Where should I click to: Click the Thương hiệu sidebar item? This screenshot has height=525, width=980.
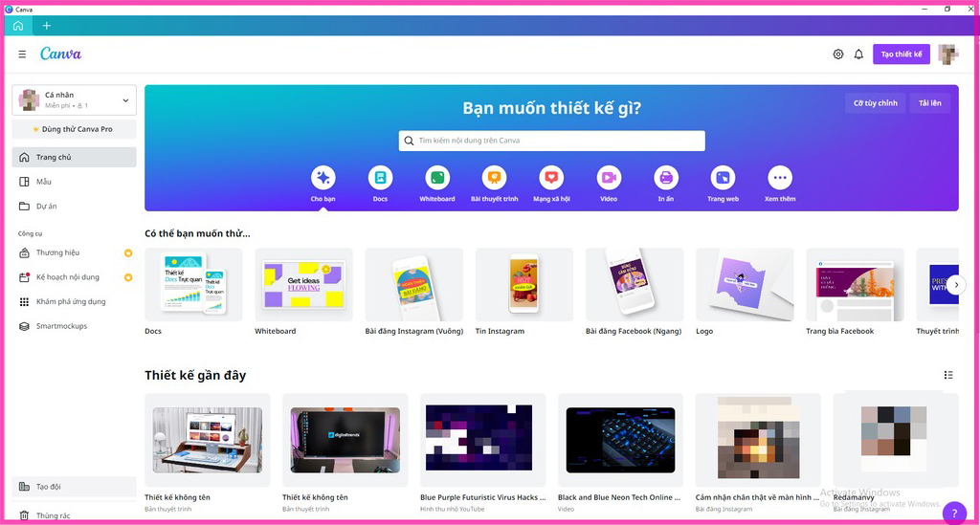[x=75, y=252]
